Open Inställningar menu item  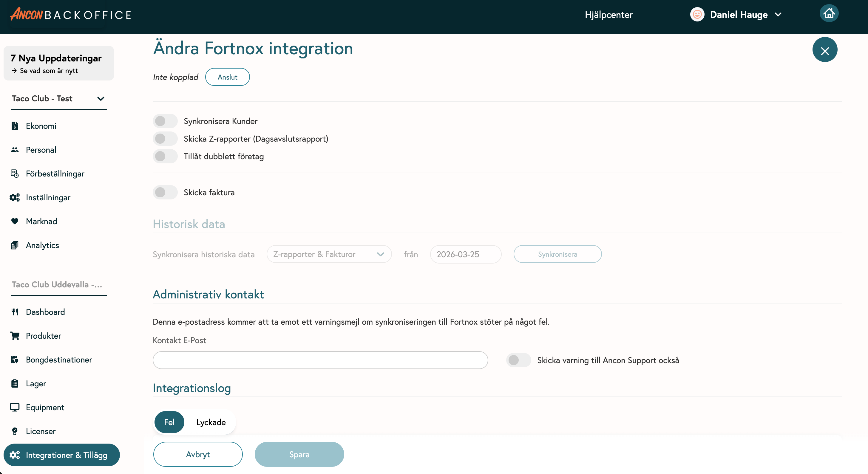(x=48, y=198)
